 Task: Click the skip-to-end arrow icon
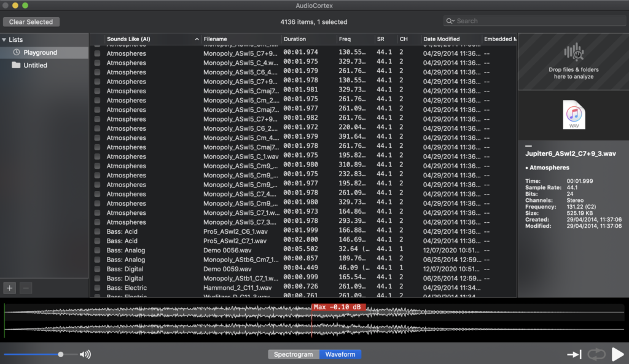pyautogui.click(x=574, y=354)
